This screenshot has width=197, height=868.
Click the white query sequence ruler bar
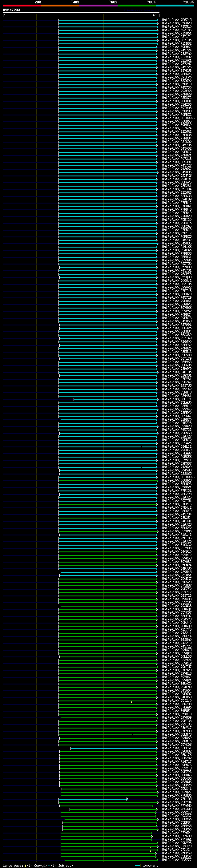81,13
